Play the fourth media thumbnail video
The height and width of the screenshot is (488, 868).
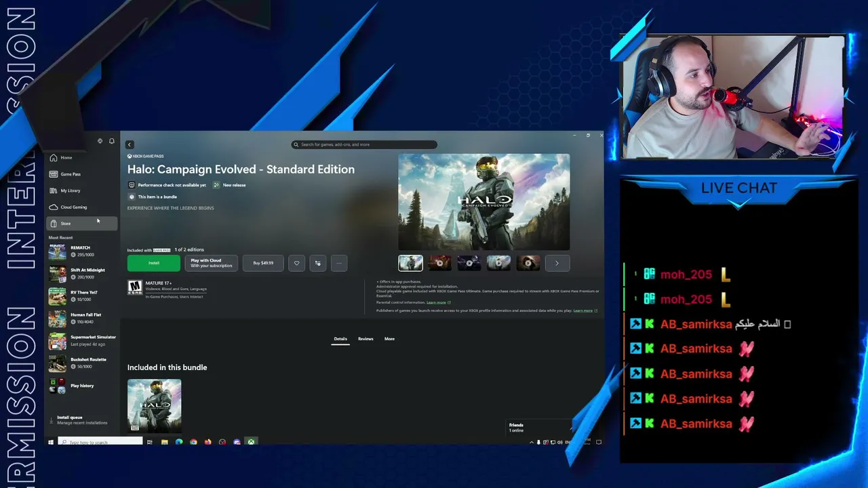pyautogui.click(x=498, y=263)
